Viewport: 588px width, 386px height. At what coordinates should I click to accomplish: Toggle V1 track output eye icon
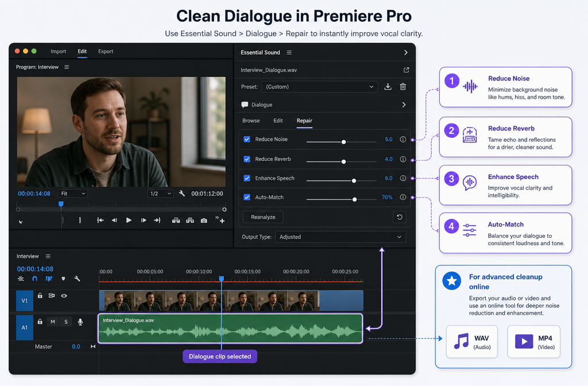click(x=64, y=296)
